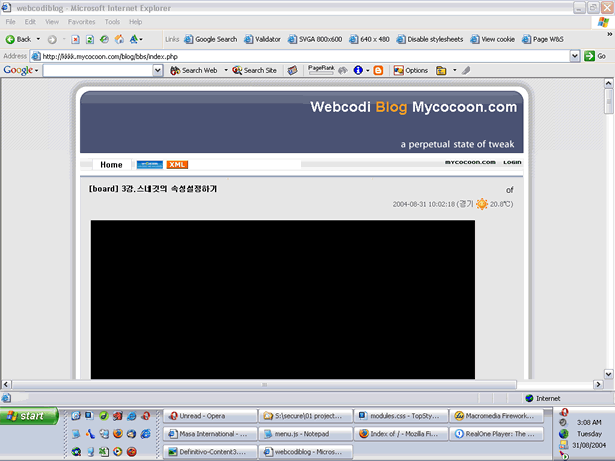Click the Google Search link button

pos(211,39)
